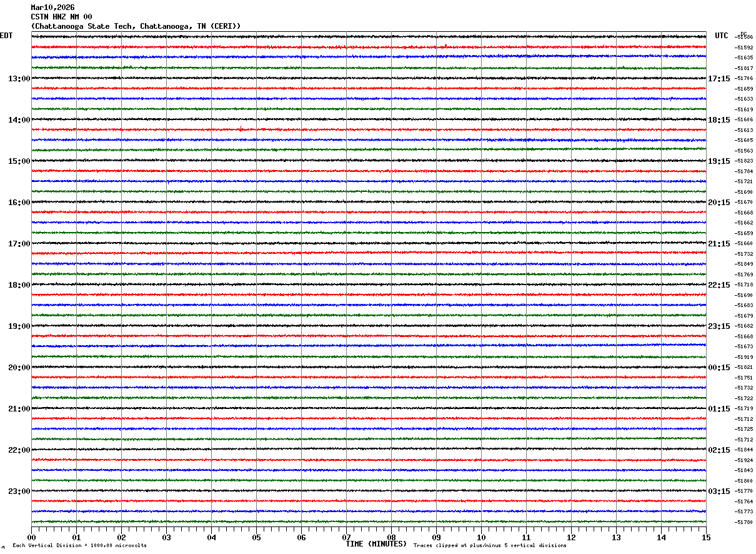Image resolution: width=756 pixels, height=554 pixels.
Task: Click the DC offset value -51821
Action: (744, 368)
